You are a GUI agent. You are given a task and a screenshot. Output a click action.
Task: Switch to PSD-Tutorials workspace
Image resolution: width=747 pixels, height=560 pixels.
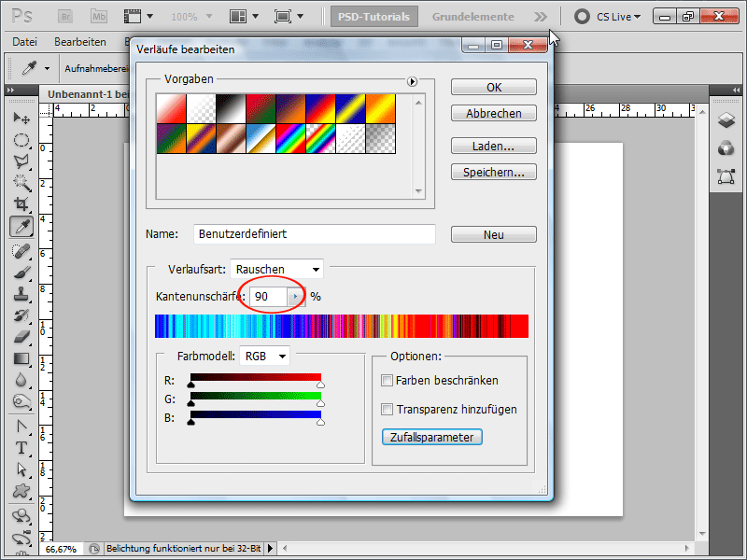[x=374, y=17]
